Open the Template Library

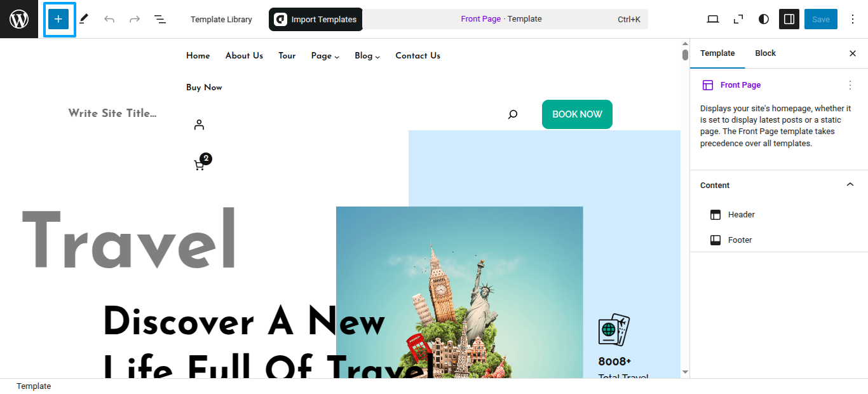pyautogui.click(x=221, y=19)
